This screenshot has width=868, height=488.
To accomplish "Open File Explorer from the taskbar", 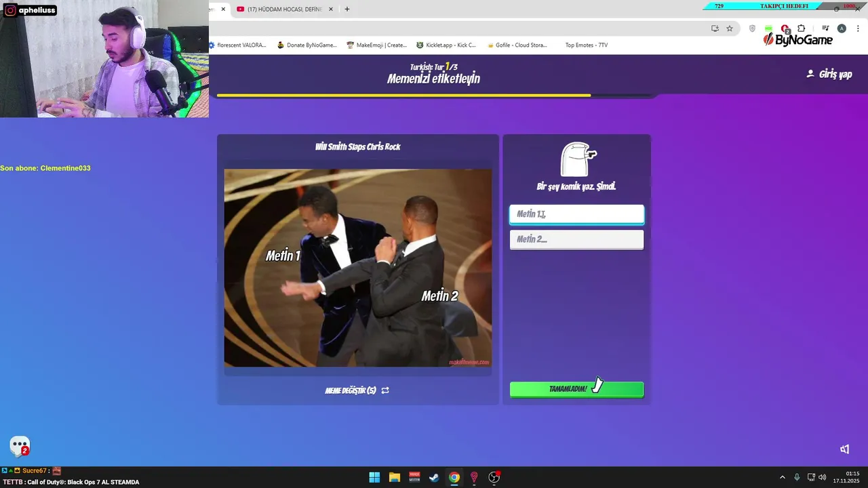I will click(395, 477).
